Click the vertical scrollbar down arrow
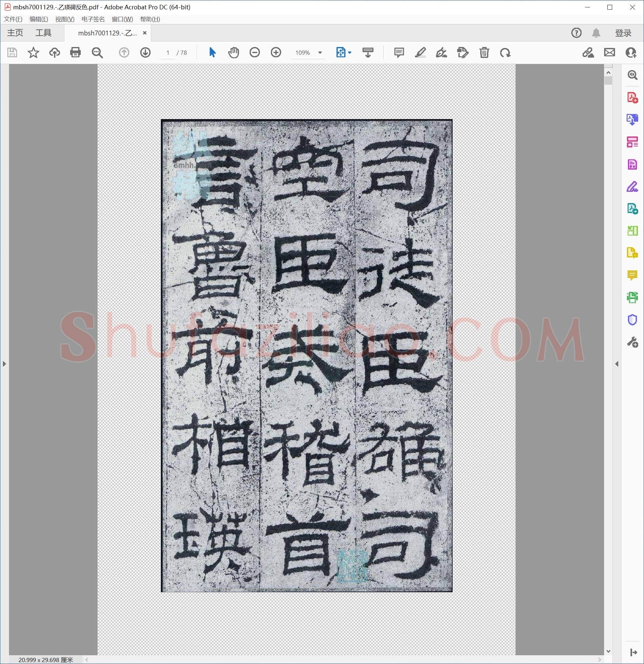The width and height of the screenshot is (644, 664). (608, 651)
